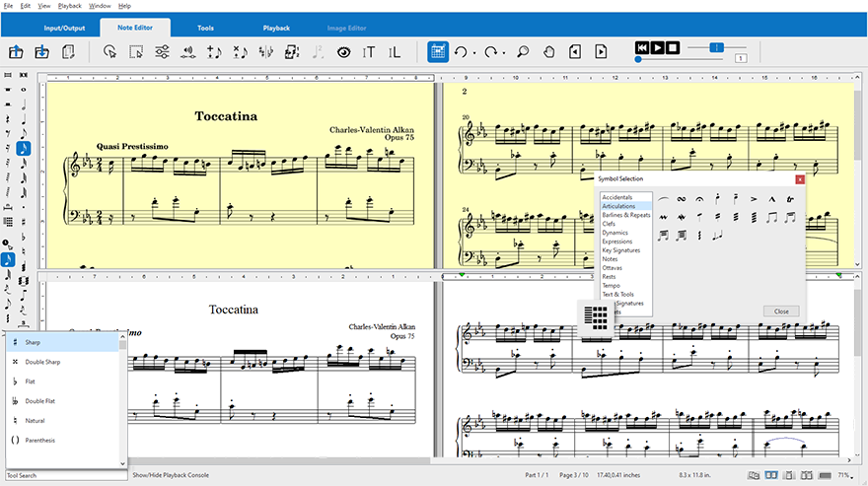Select Parenthesis from the popup list
The width and height of the screenshot is (868, 486).
point(62,440)
